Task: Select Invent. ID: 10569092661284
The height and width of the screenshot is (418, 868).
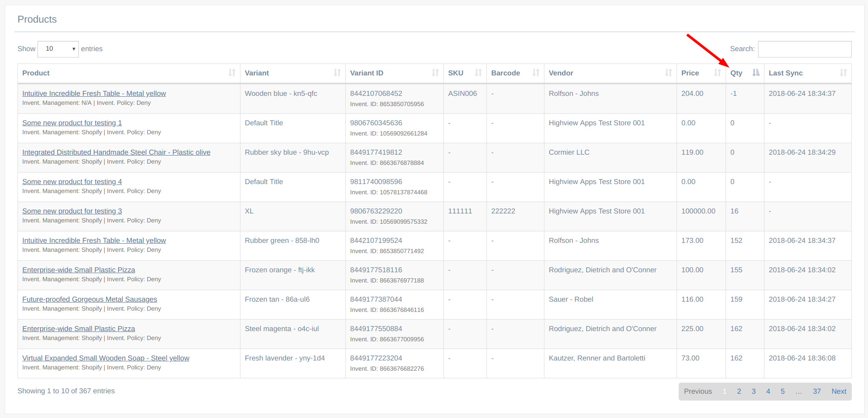Action: 388,133
